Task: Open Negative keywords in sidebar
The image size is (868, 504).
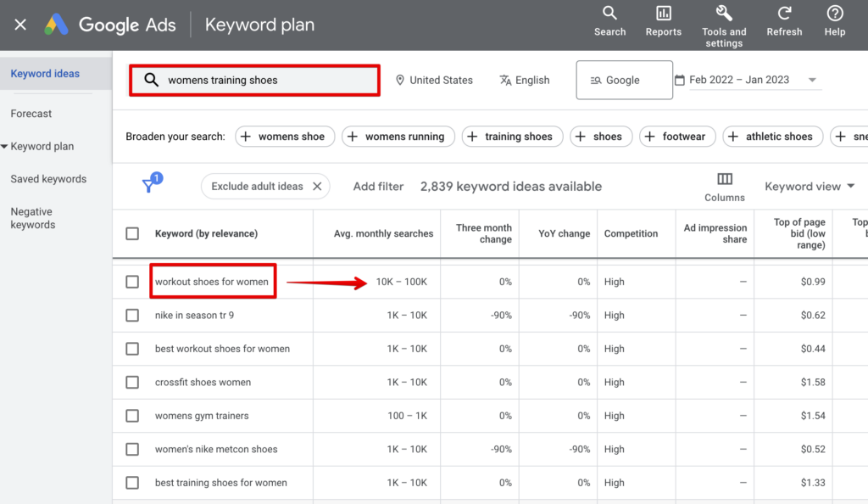Action: coord(33,218)
